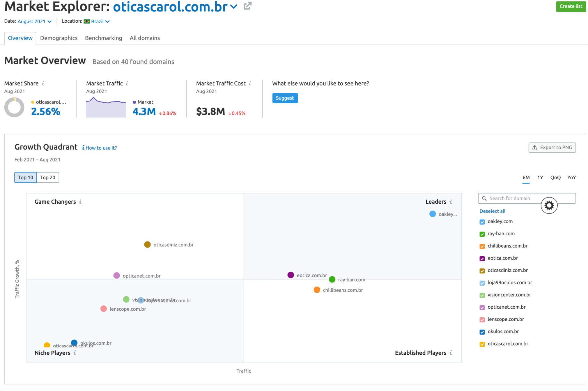Viewport: 588px width, 391px height.
Task: Uncheck the okulos.com.br checkbox
Action: tap(482, 332)
